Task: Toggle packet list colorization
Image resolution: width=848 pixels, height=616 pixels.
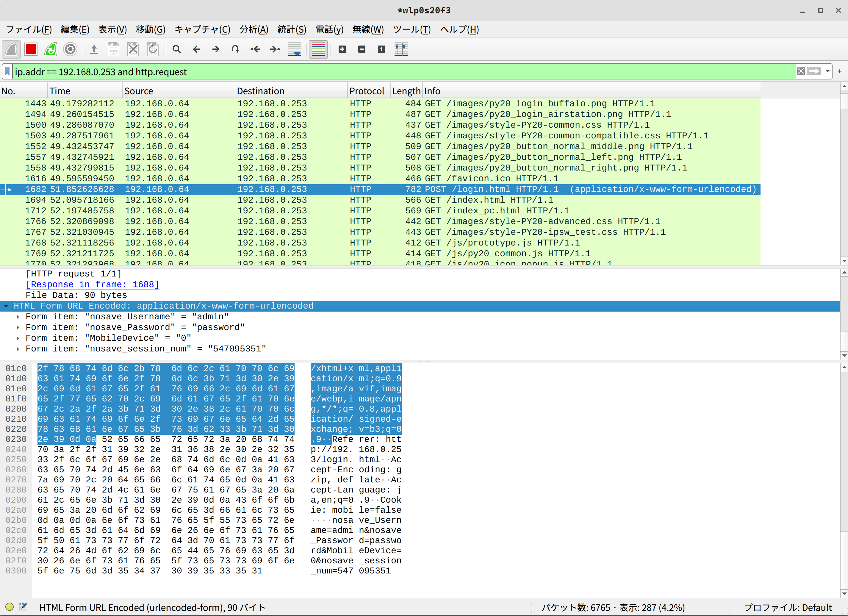Action: pos(318,49)
